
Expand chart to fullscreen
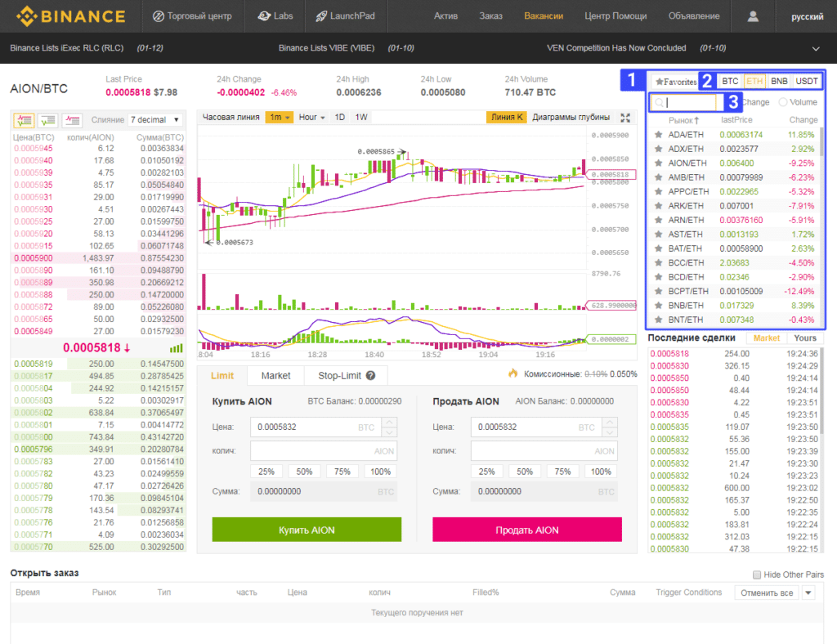625,118
